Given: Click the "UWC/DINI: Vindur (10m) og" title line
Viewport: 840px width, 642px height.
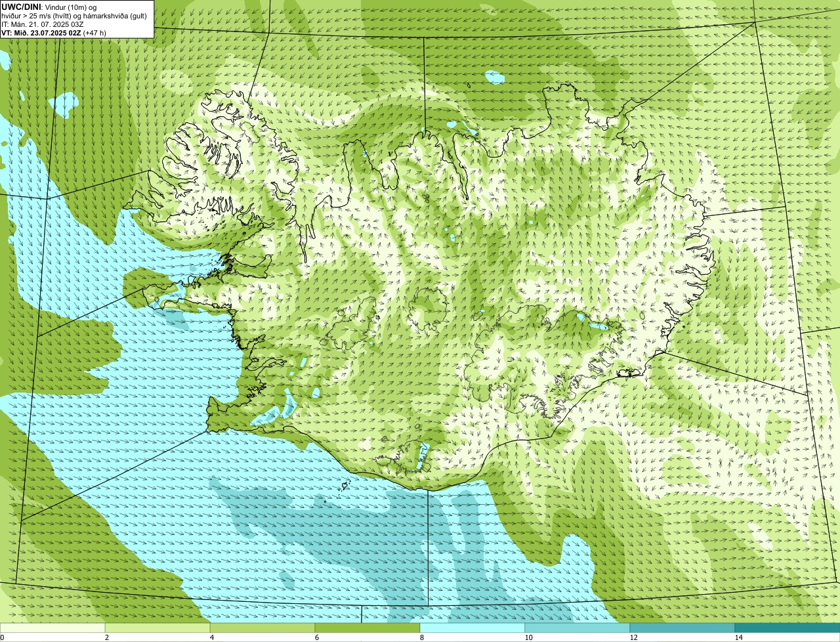Looking at the screenshot, I should 49,7.
